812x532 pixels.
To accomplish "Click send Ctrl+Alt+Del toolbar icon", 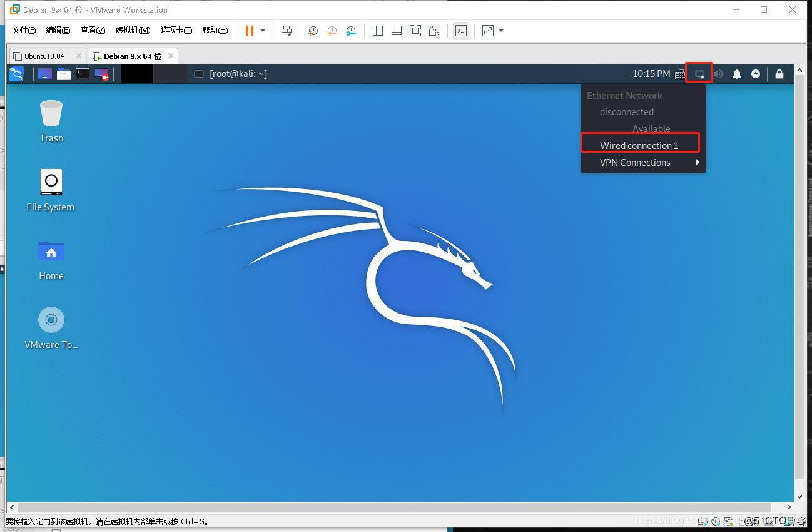I will [x=287, y=31].
